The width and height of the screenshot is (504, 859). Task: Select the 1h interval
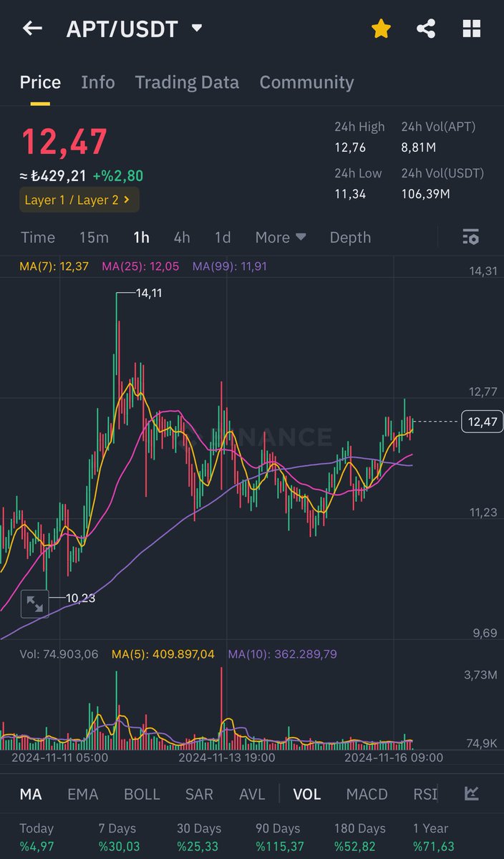tap(141, 237)
